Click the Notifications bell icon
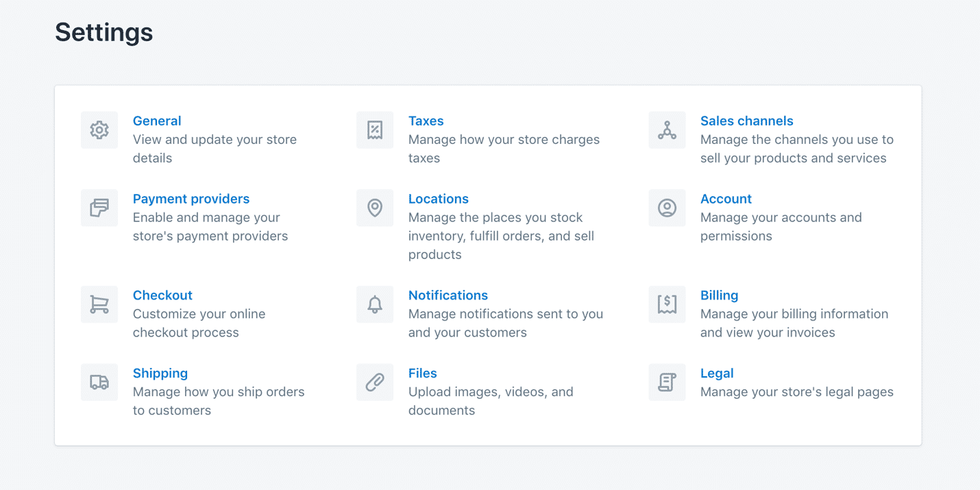The image size is (980, 490). tap(375, 305)
